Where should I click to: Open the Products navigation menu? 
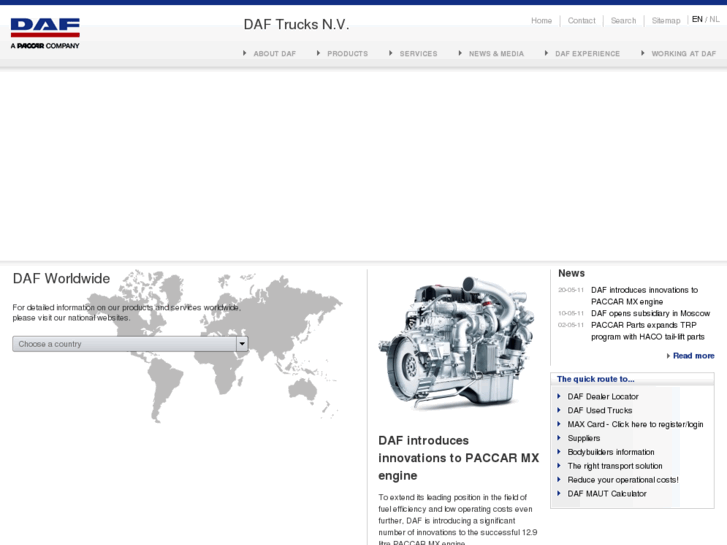point(347,54)
